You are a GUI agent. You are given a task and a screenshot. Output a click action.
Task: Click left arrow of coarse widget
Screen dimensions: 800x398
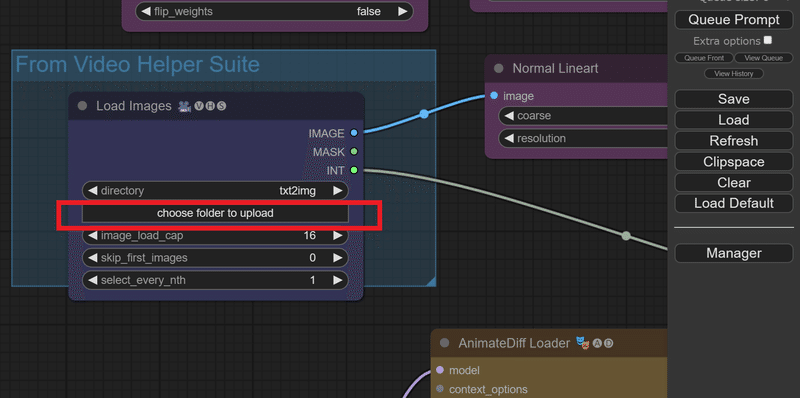tap(509, 116)
